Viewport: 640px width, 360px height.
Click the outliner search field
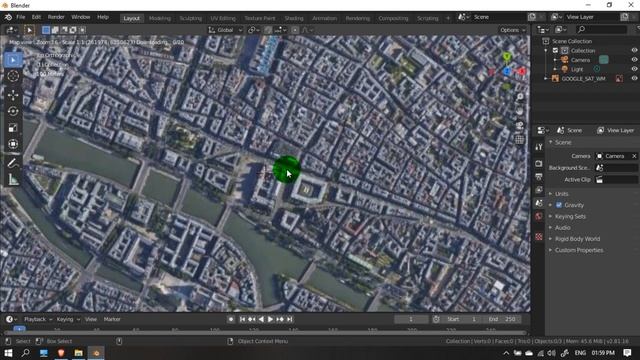point(601,29)
